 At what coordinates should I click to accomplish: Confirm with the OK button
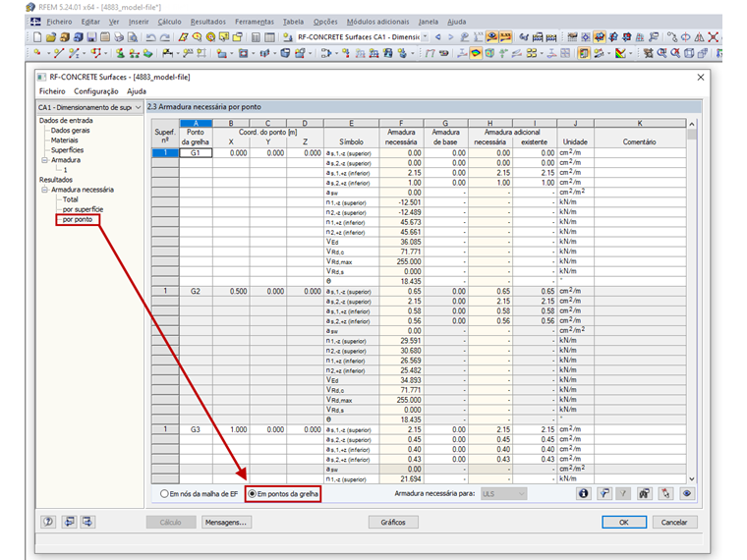click(624, 523)
